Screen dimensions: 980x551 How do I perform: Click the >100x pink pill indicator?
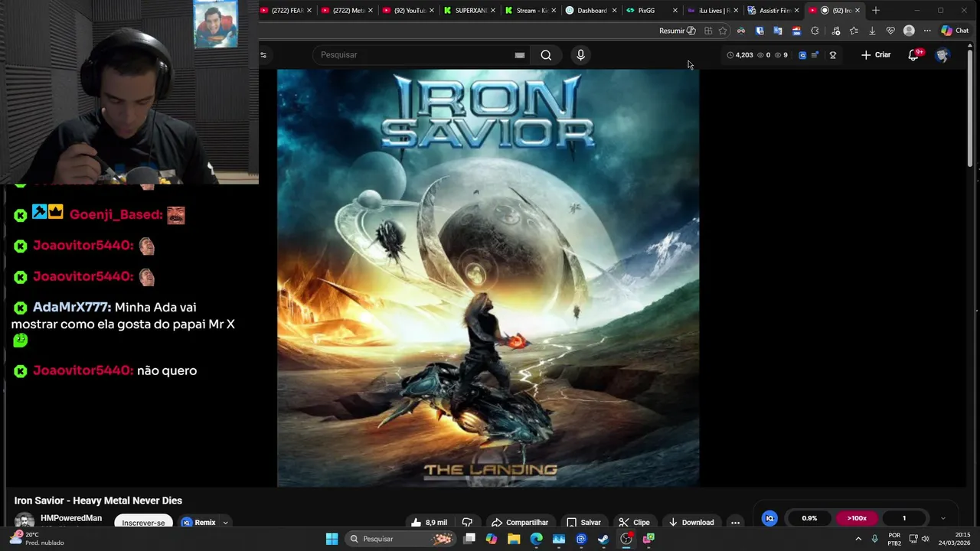857,518
